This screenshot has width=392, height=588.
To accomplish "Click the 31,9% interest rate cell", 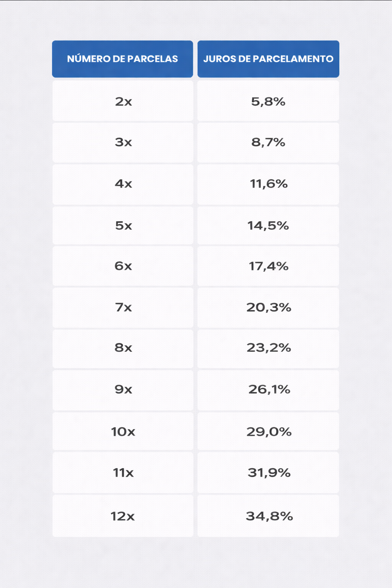I will point(268,473).
